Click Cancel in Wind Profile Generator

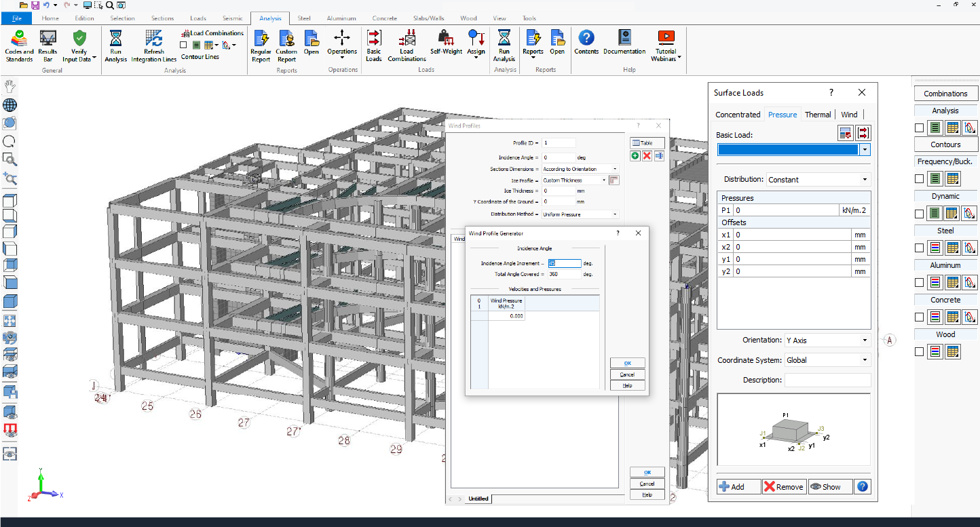[627, 374]
